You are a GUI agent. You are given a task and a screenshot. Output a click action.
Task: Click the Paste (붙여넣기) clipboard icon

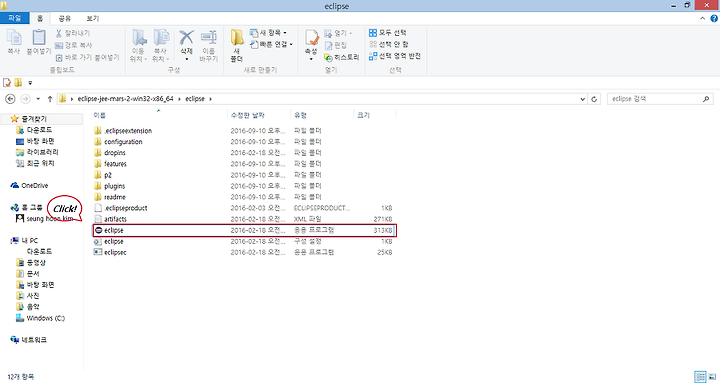[39, 38]
